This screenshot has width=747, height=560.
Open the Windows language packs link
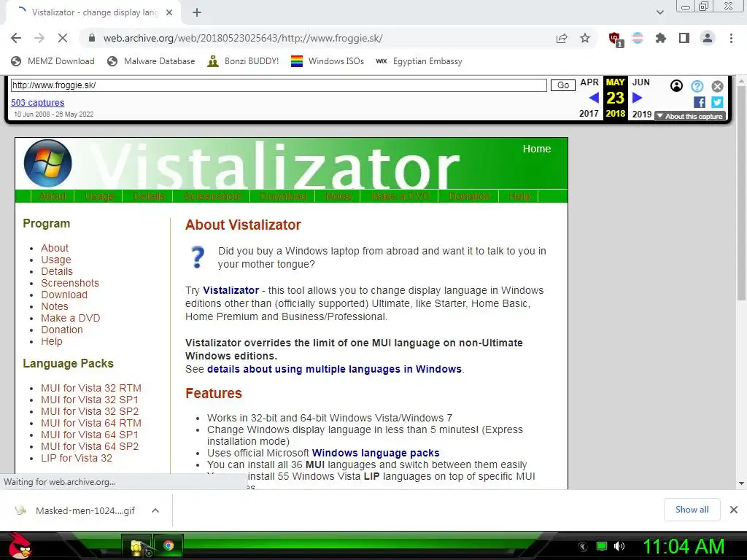(376, 453)
